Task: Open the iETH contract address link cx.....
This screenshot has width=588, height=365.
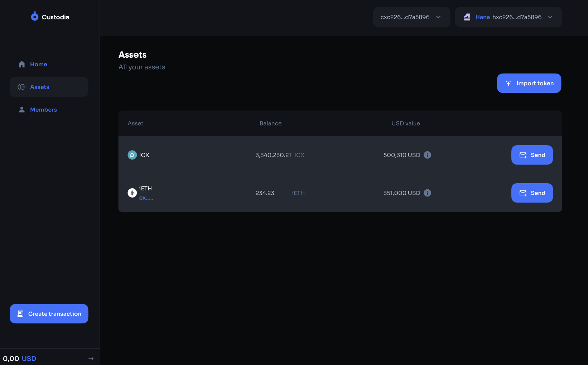Action: pyautogui.click(x=146, y=198)
